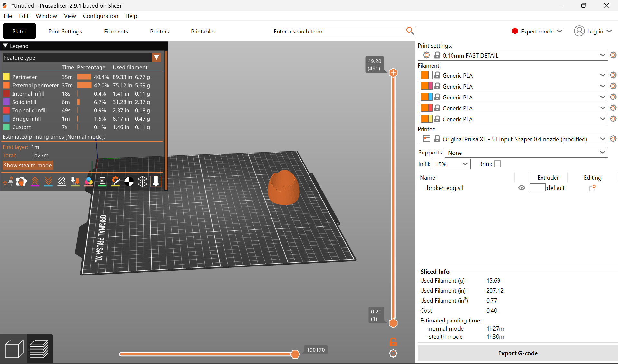Toggle the Custom G-code gear-pencil icon
This screenshot has height=364, width=618.
tap(116, 182)
